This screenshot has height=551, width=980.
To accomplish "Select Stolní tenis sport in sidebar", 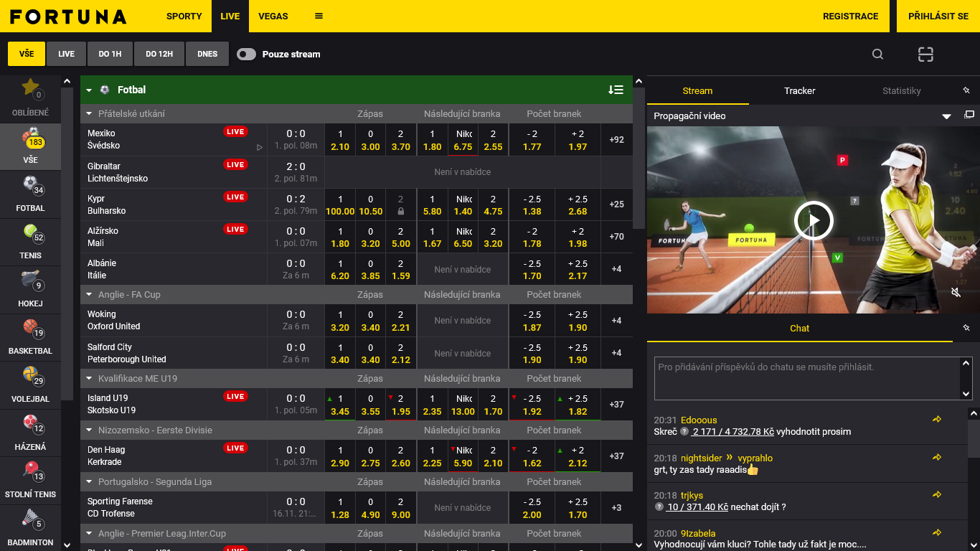I will click(x=30, y=480).
